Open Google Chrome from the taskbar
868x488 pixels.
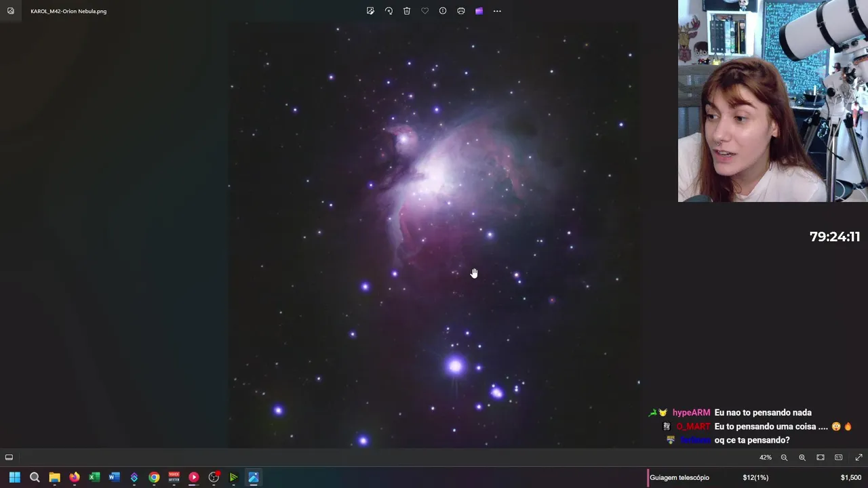[154, 477]
